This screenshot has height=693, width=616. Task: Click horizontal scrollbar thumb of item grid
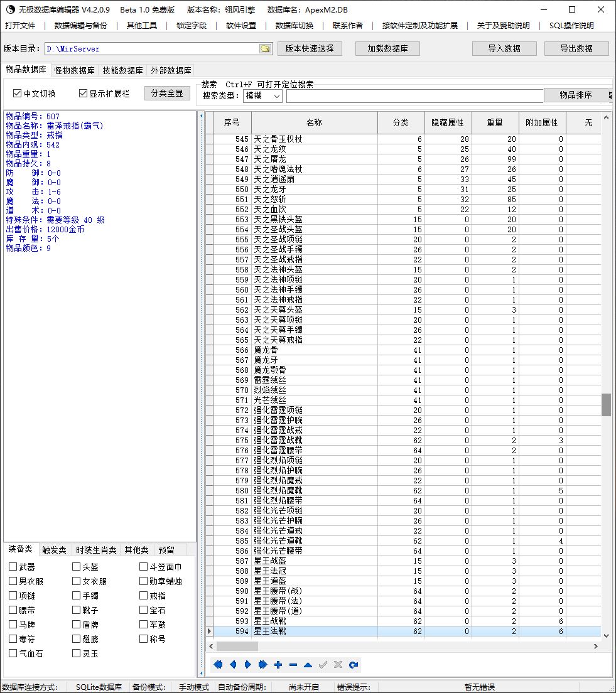(x=237, y=646)
